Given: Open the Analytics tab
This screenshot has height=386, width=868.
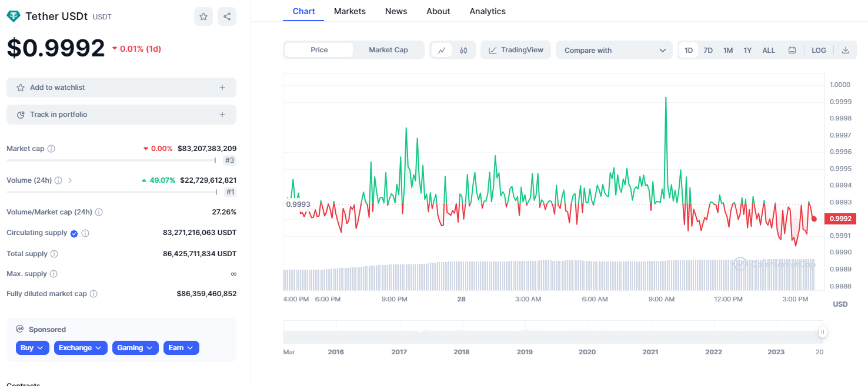Looking at the screenshot, I should [x=487, y=11].
